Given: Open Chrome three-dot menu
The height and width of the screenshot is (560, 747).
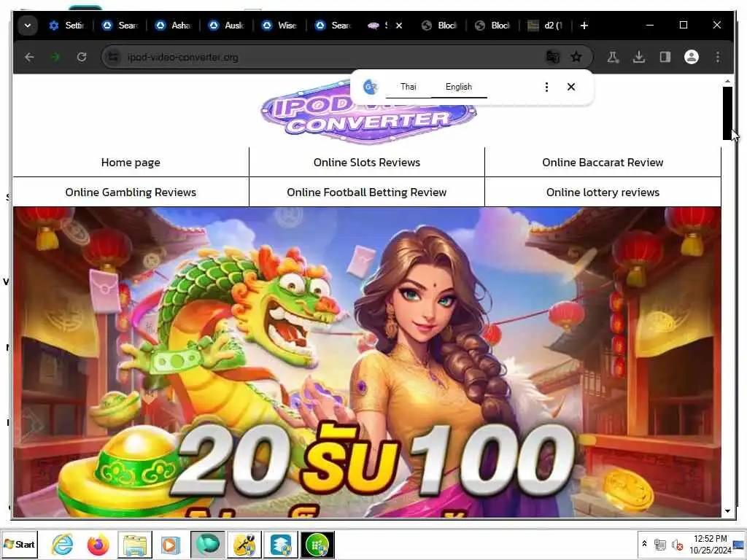Looking at the screenshot, I should 718,57.
